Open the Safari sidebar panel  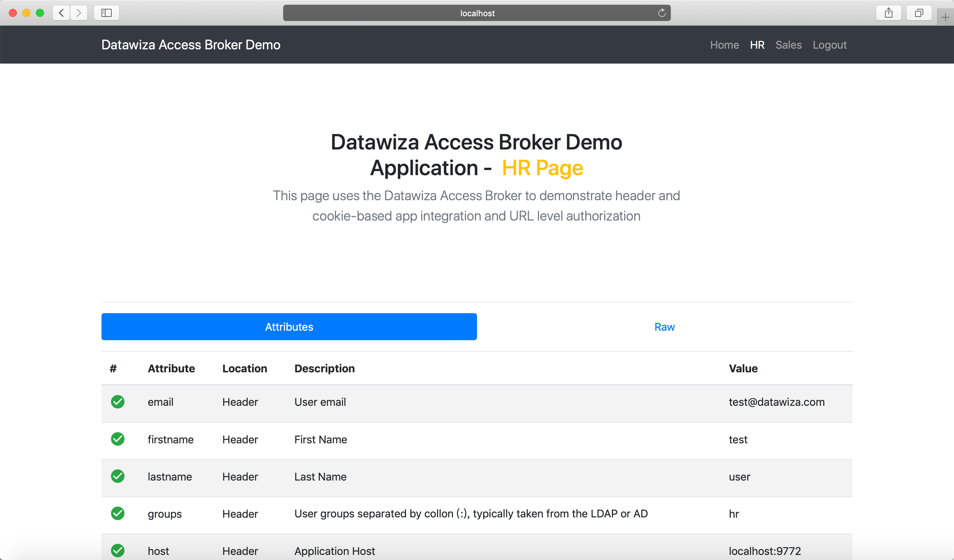coord(106,13)
